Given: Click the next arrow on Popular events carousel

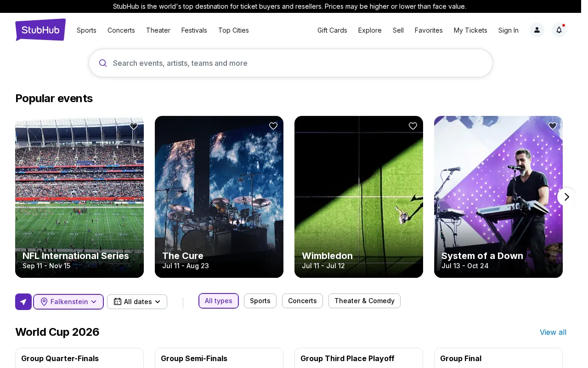Looking at the screenshot, I should 566,197.
